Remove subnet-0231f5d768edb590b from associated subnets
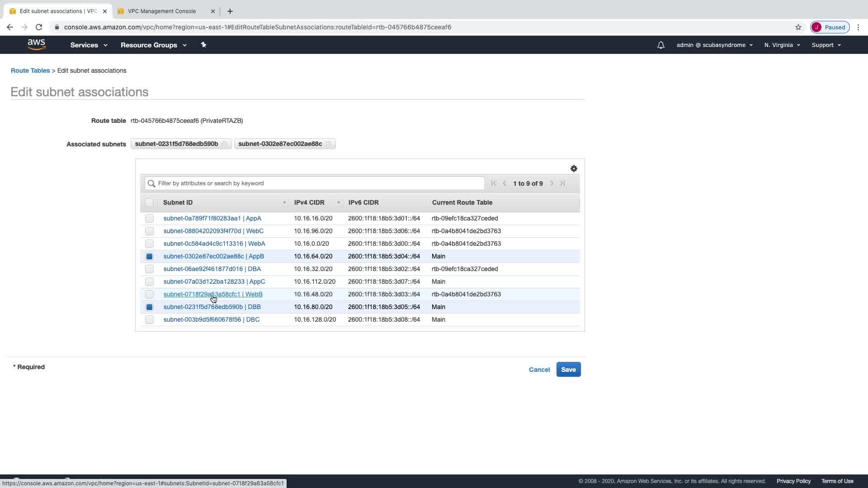Screen dimensions: 868x488 click(225, 144)
